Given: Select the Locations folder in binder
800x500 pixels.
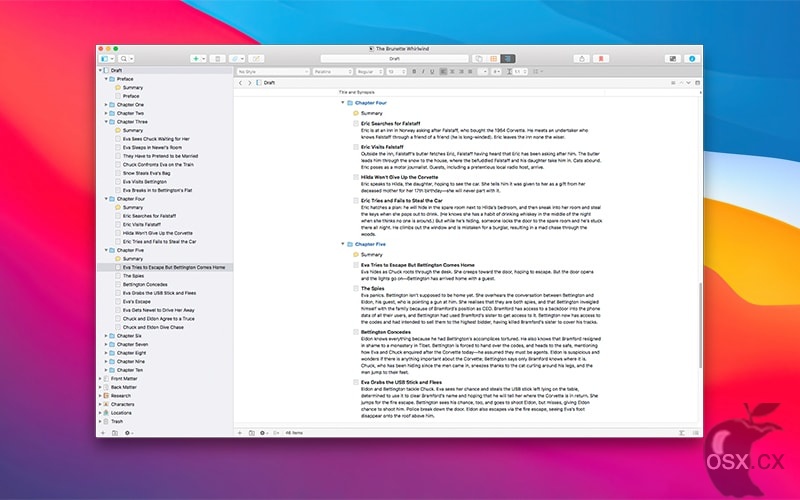Looking at the screenshot, I should pyautogui.click(x=121, y=413).
